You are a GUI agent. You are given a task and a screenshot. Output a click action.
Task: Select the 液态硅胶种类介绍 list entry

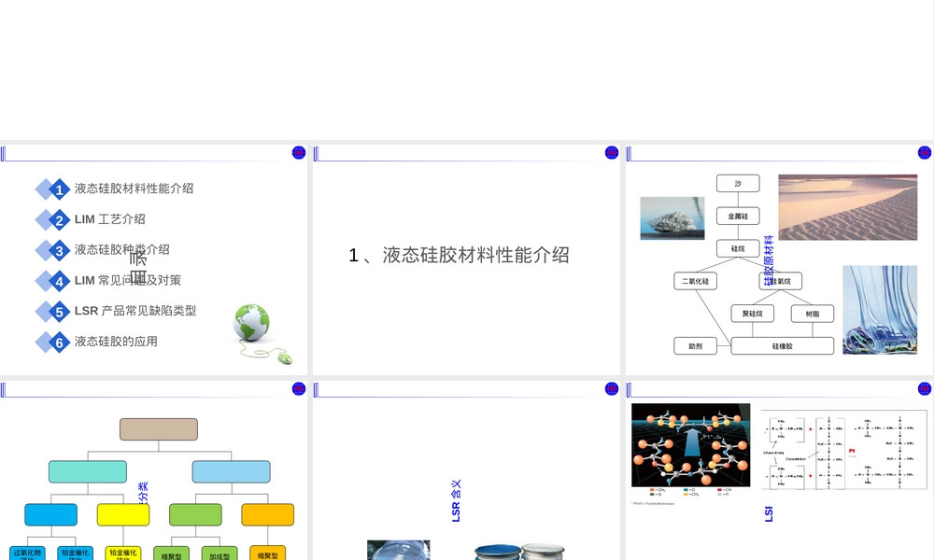pyautogui.click(x=122, y=250)
